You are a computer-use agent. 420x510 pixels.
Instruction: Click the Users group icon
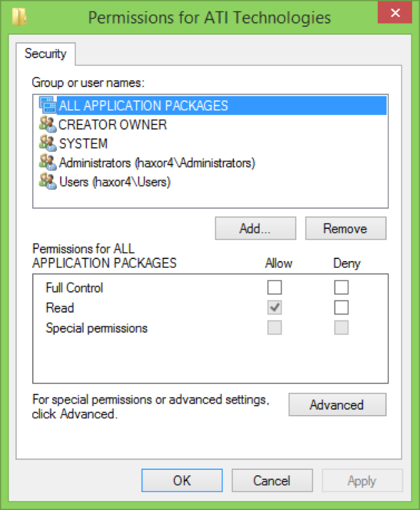[47, 181]
